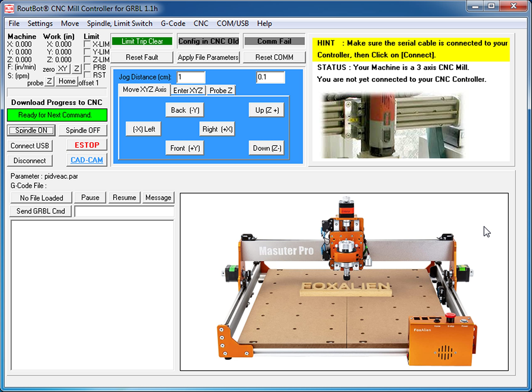
Task: Open the Help menu
Action: pyautogui.click(x=264, y=23)
